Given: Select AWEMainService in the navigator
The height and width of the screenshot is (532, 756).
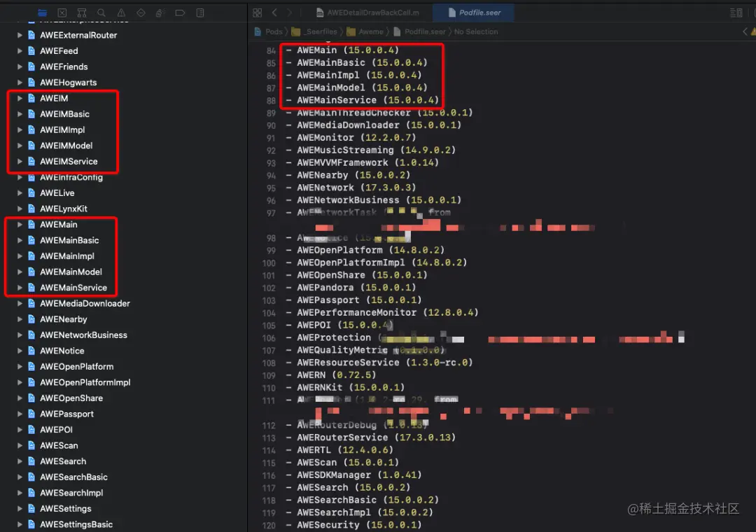Looking at the screenshot, I should [x=73, y=288].
